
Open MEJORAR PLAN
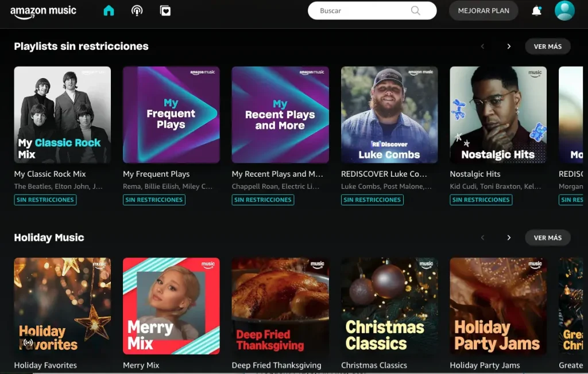pos(483,10)
